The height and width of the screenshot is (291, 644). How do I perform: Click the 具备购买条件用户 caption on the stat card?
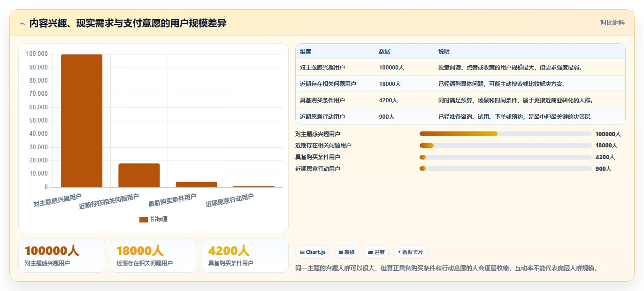click(231, 263)
